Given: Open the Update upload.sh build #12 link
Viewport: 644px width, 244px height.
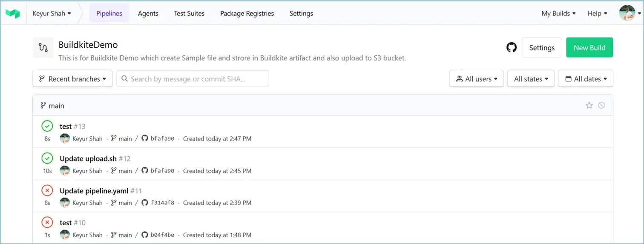Looking at the screenshot, I should tap(88, 158).
